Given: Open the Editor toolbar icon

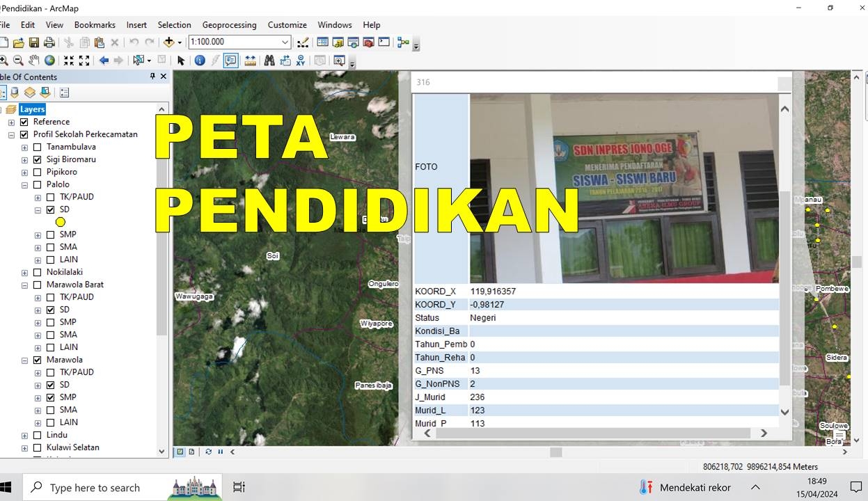Looking at the screenshot, I should point(303,42).
